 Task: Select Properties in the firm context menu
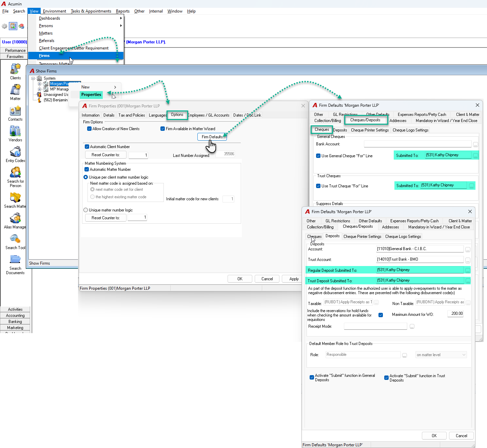[x=91, y=95]
